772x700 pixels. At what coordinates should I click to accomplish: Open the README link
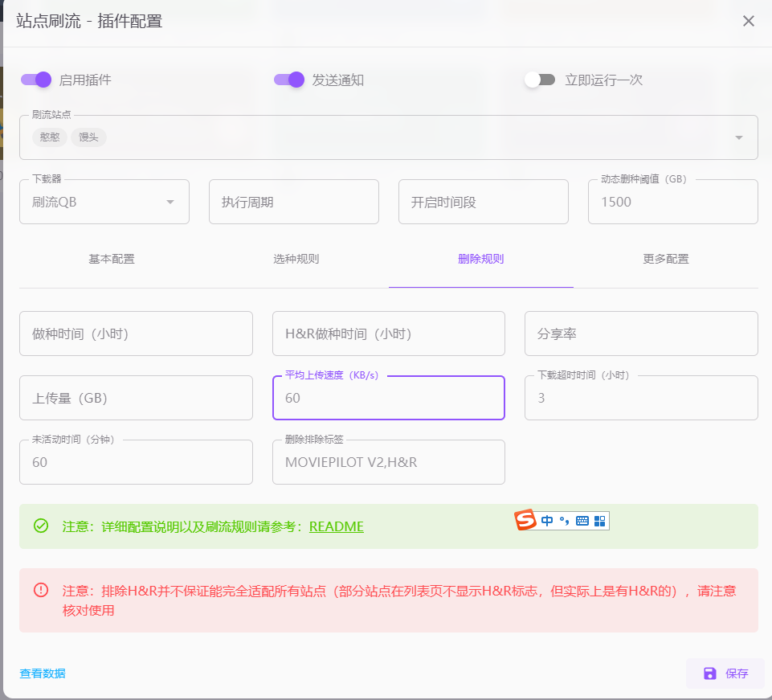coord(336,526)
